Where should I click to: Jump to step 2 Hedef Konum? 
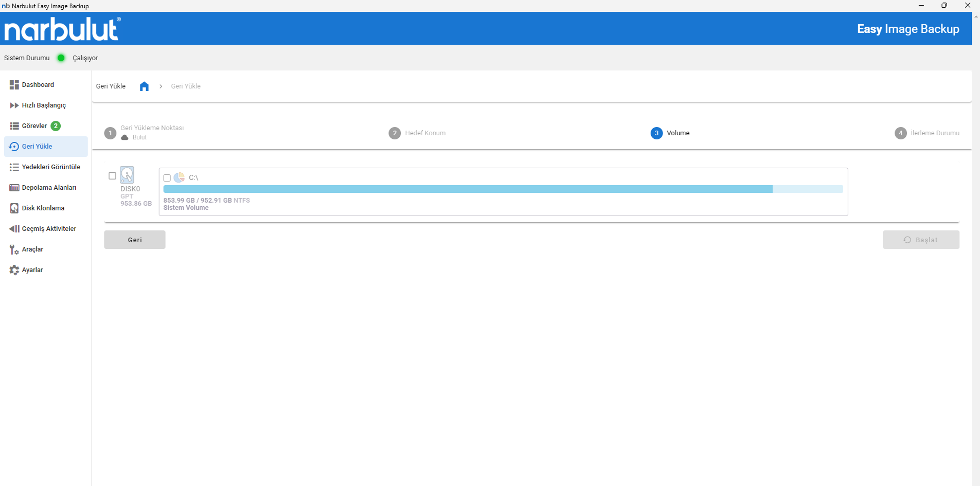pos(395,133)
